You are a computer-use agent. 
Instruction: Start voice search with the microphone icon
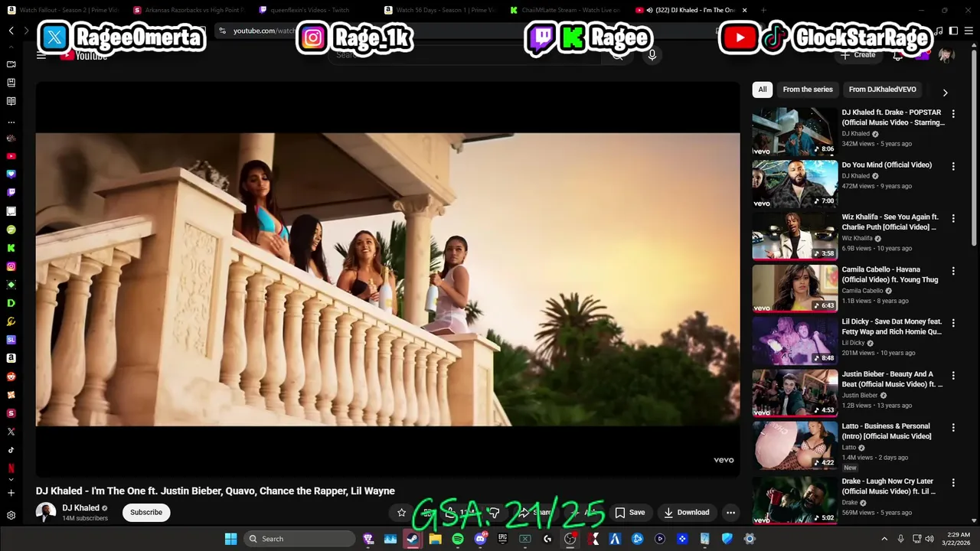652,55
